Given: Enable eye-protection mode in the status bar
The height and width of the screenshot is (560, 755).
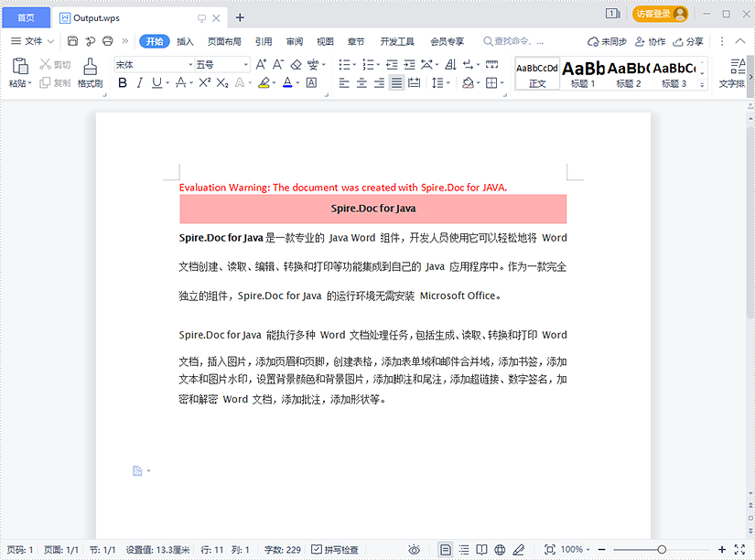Looking at the screenshot, I should pyautogui.click(x=415, y=550).
